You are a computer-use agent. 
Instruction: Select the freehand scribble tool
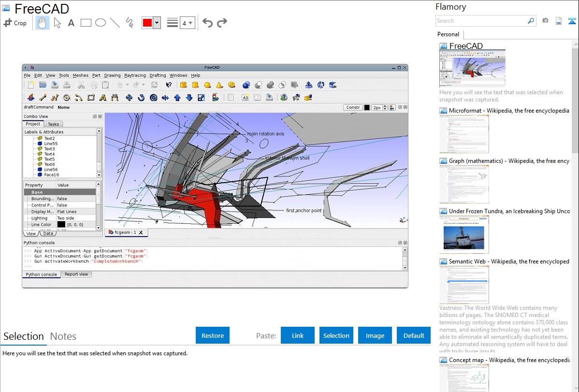(x=130, y=23)
